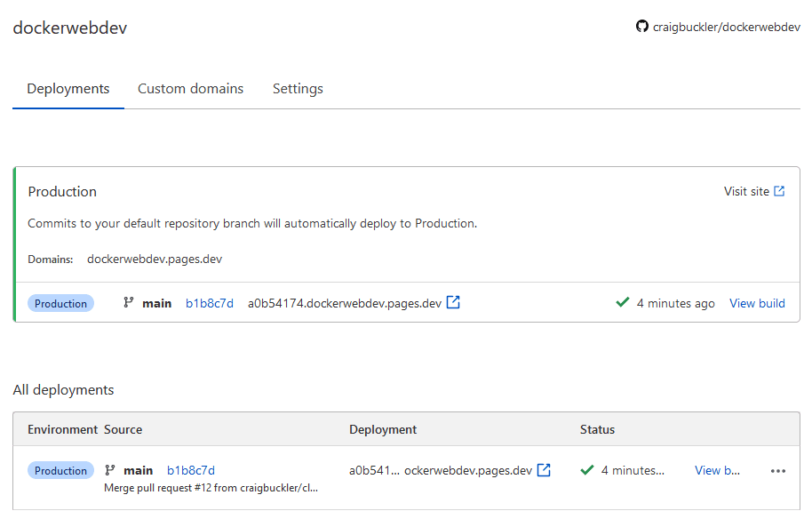
Task: Click the truncated View build link in the table row
Action: [717, 470]
